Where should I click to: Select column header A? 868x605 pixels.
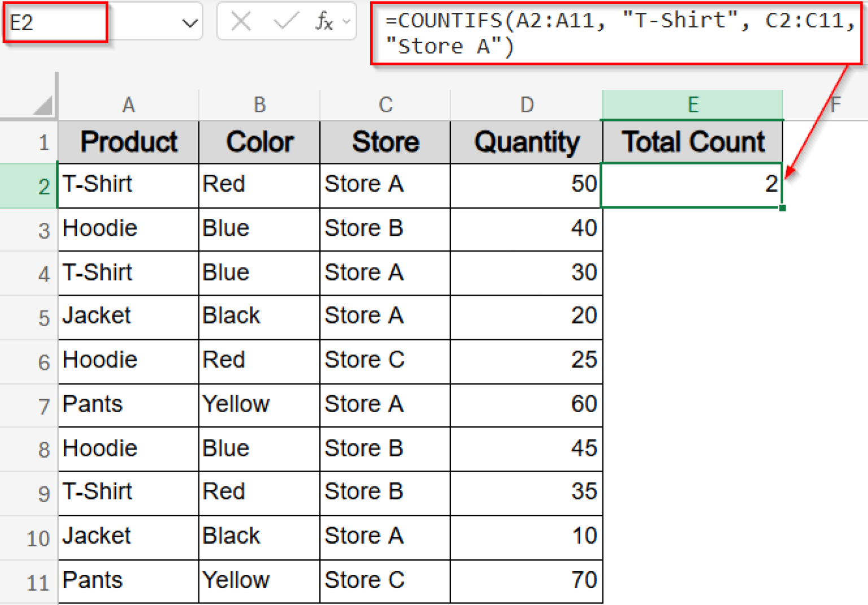click(129, 105)
